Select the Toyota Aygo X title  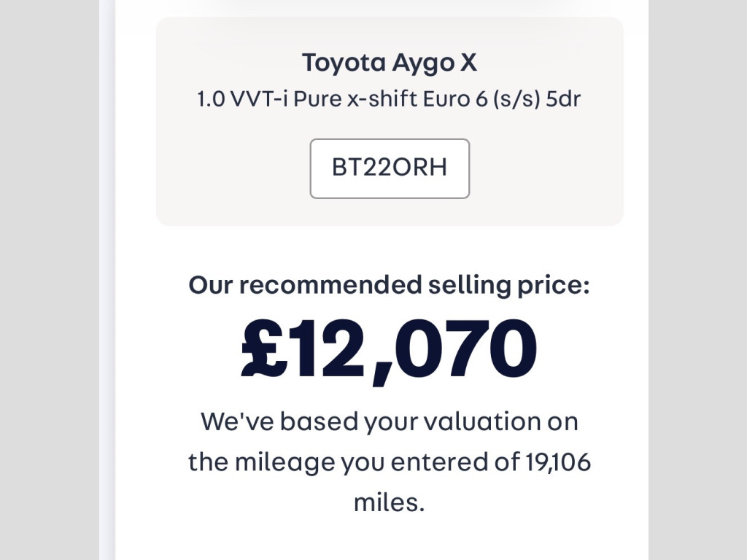coord(390,63)
